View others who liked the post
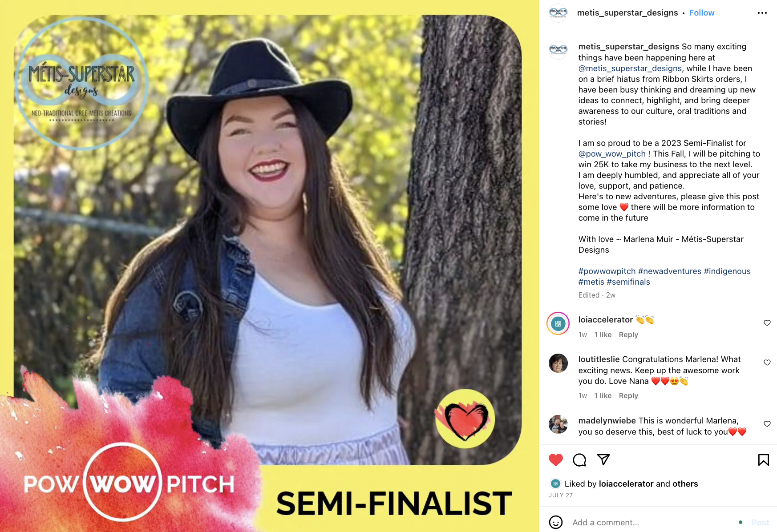 point(685,484)
